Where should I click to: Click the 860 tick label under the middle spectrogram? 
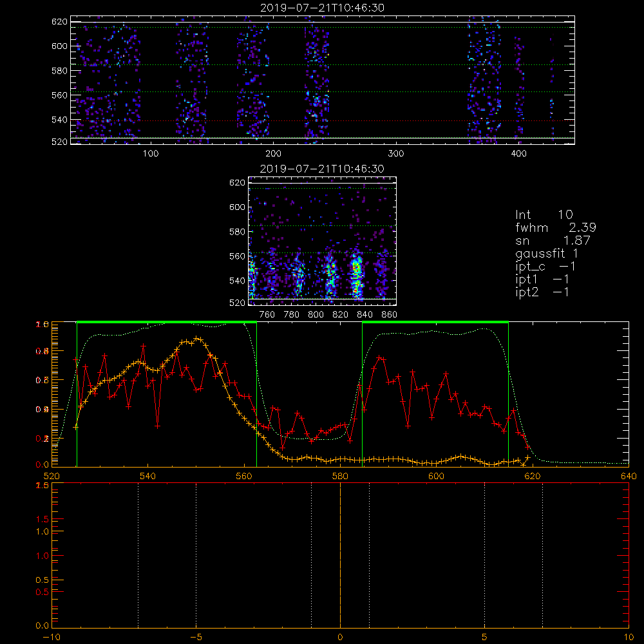point(390,315)
